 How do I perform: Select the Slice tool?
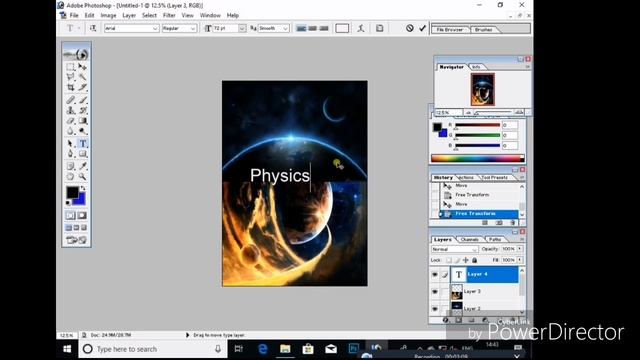[x=82, y=87]
